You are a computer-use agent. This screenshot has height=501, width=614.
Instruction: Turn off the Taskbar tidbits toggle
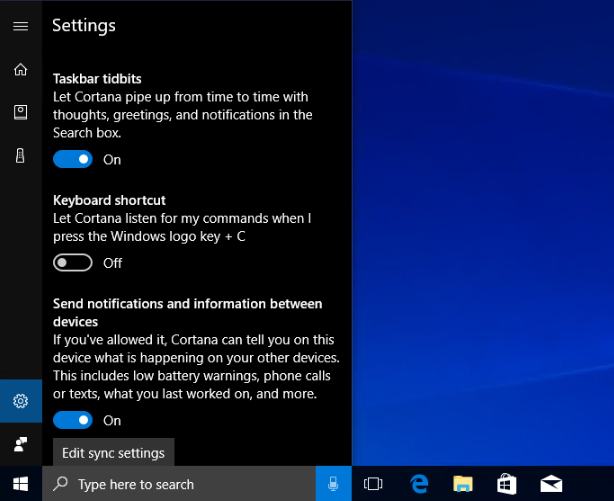click(73, 159)
